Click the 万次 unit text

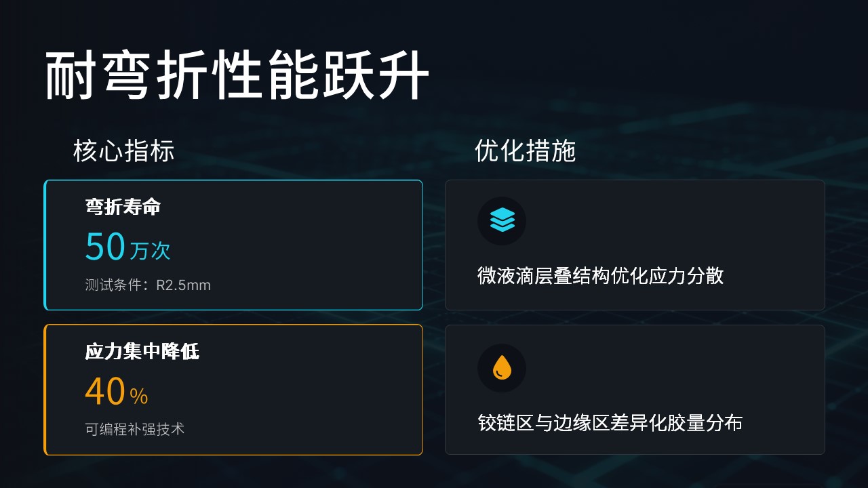point(150,250)
